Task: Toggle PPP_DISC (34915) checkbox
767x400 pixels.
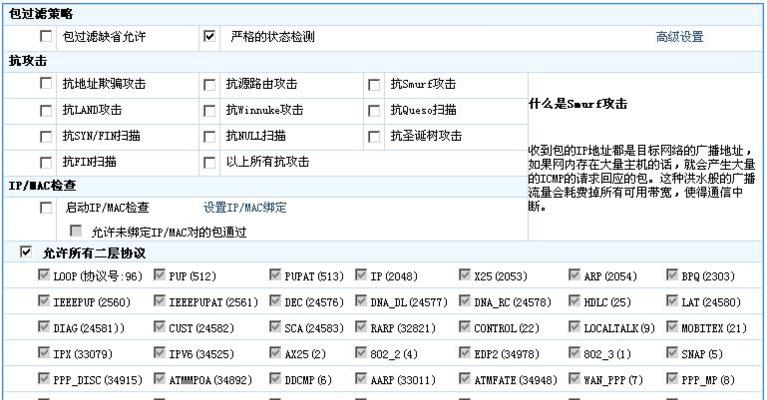Action: point(44,378)
